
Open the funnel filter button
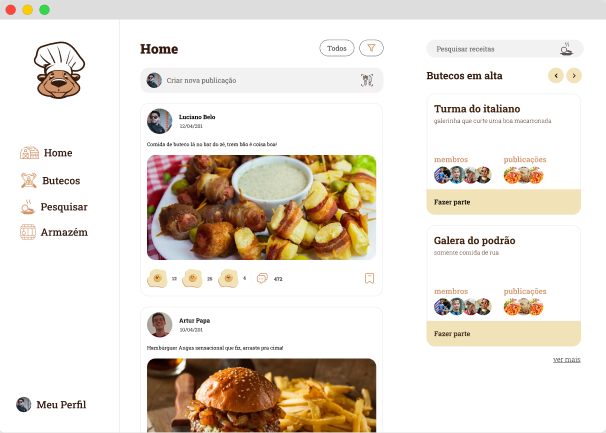click(371, 48)
